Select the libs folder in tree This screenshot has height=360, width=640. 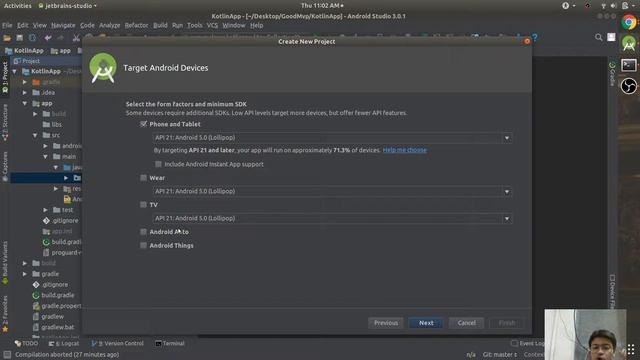tap(52, 124)
